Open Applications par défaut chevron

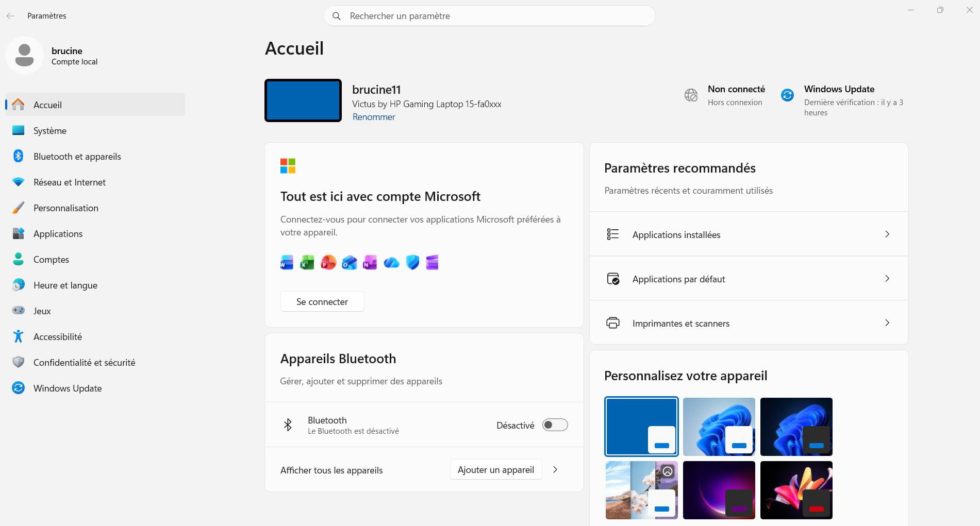tap(887, 279)
